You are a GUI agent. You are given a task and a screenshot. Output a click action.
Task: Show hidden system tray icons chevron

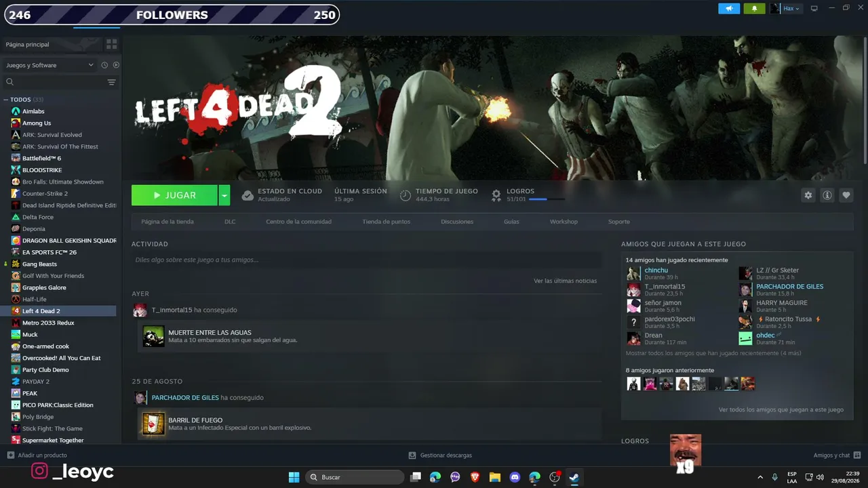(759, 477)
